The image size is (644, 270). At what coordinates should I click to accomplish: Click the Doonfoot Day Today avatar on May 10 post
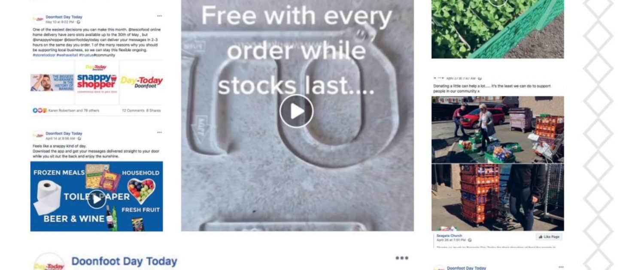coord(38,19)
